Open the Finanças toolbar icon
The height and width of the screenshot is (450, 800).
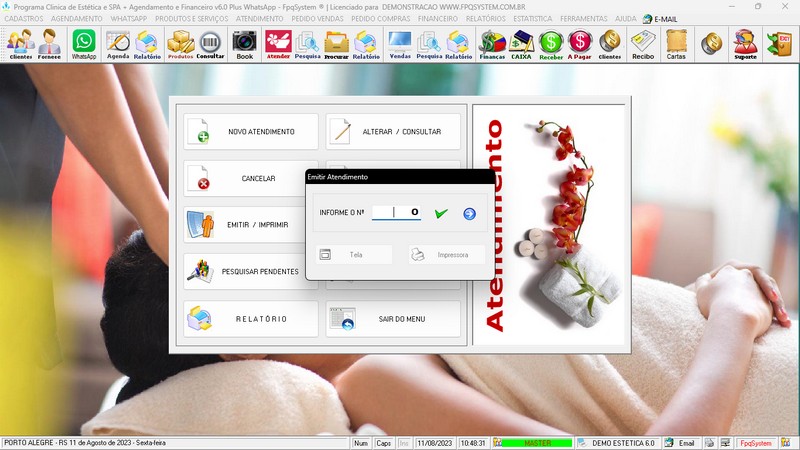click(x=492, y=44)
